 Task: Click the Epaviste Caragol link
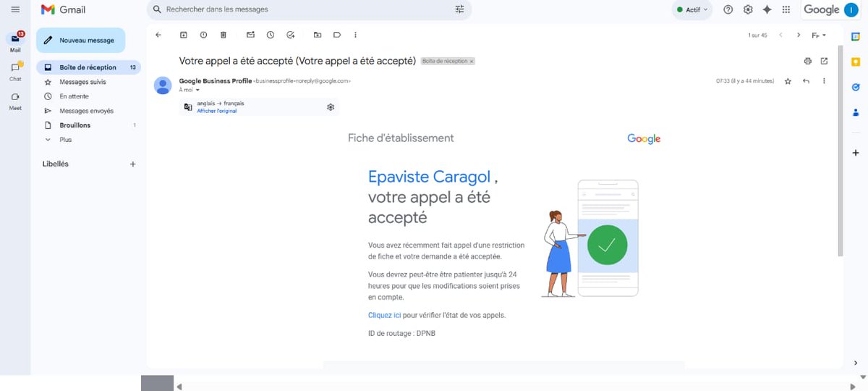430,177
